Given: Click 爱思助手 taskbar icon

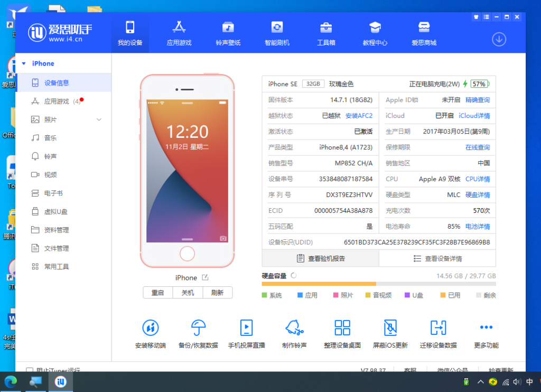Looking at the screenshot, I should coord(60,381).
